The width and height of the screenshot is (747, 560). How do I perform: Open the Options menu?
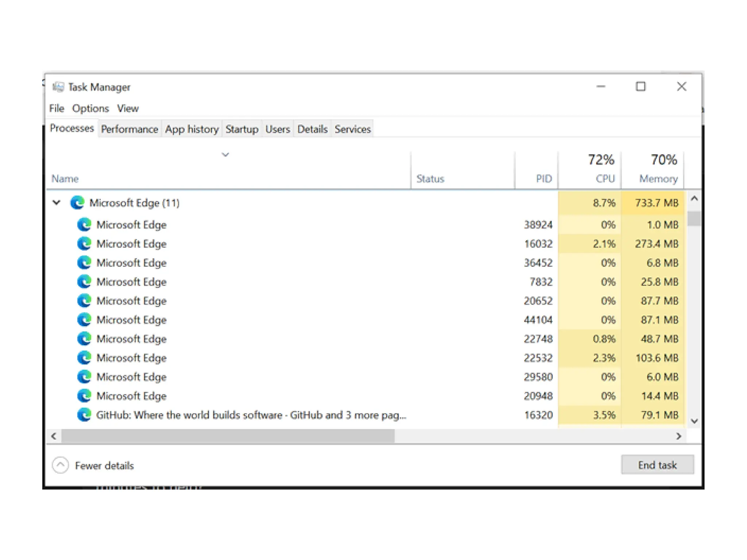coord(90,108)
